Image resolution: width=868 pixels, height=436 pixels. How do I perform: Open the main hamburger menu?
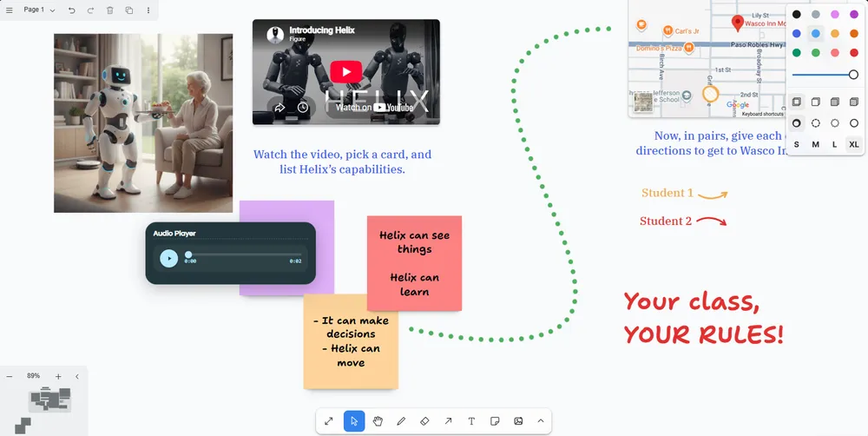pyautogui.click(x=9, y=10)
